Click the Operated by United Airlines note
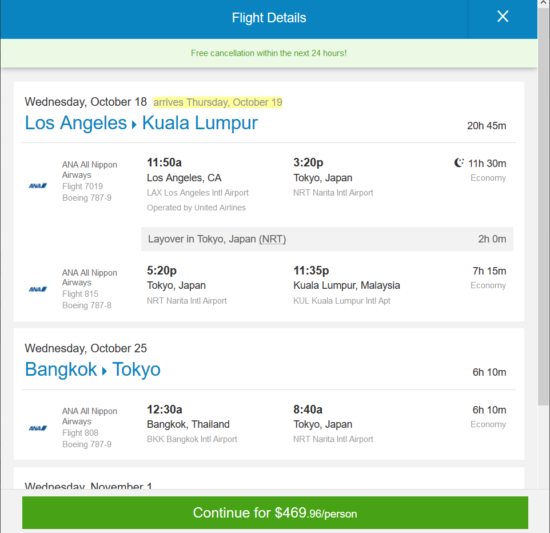Screen dimensions: 550x533 (x=196, y=208)
